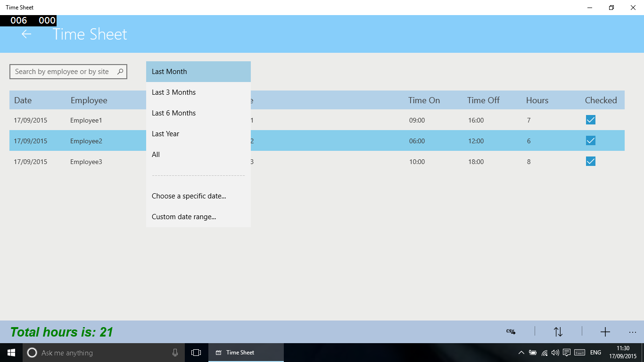Open the more options ellipsis
This screenshot has height=362, width=644.
(633, 332)
